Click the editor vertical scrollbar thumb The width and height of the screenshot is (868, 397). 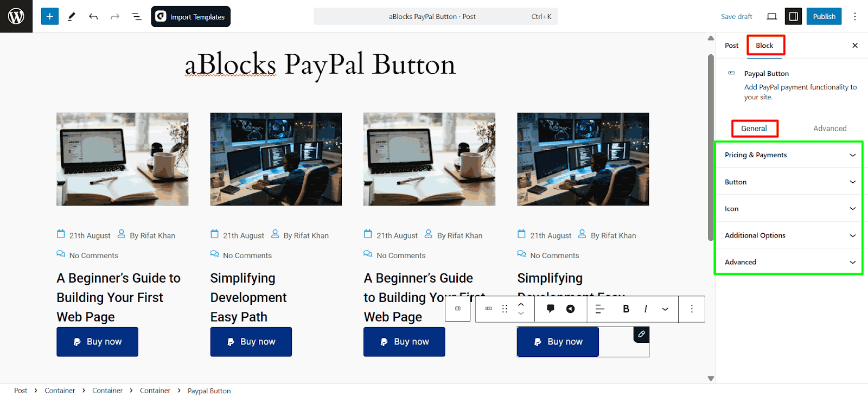pos(711,148)
